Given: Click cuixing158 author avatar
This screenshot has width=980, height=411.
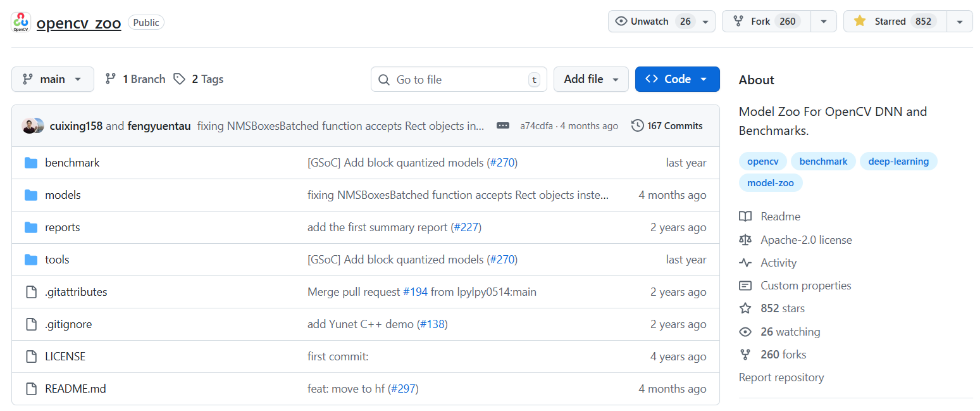Looking at the screenshot, I should click(29, 125).
